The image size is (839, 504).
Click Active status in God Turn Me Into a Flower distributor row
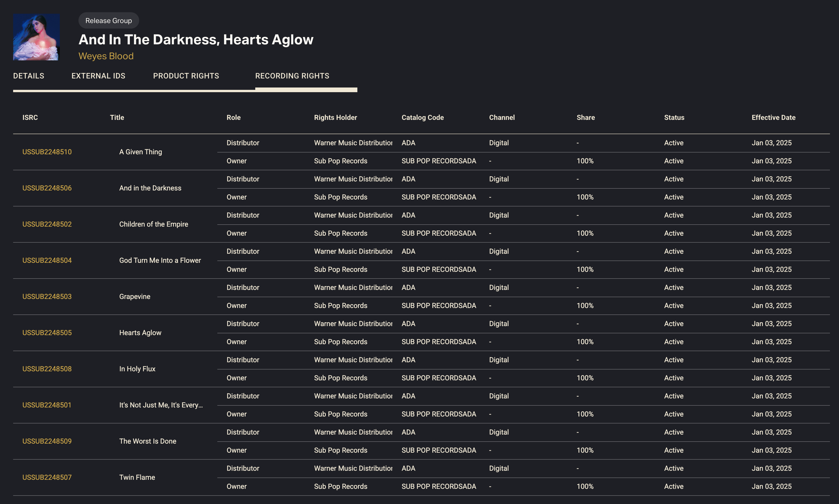[674, 251]
